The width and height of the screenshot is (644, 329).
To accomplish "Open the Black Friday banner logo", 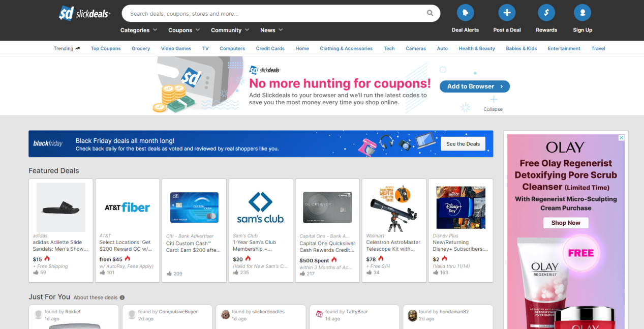I will (48, 144).
